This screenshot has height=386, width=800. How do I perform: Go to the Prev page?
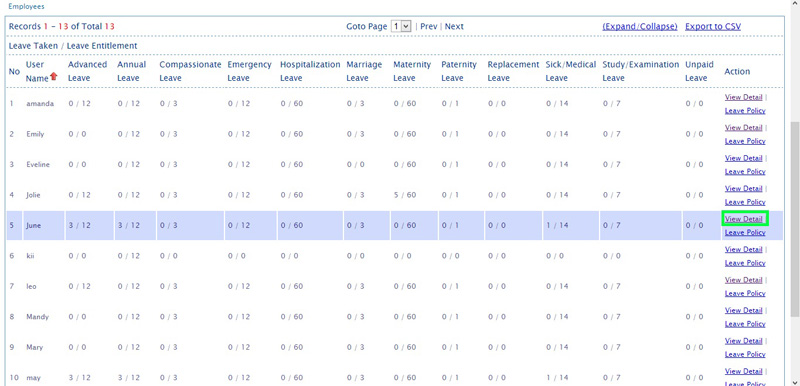point(429,27)
